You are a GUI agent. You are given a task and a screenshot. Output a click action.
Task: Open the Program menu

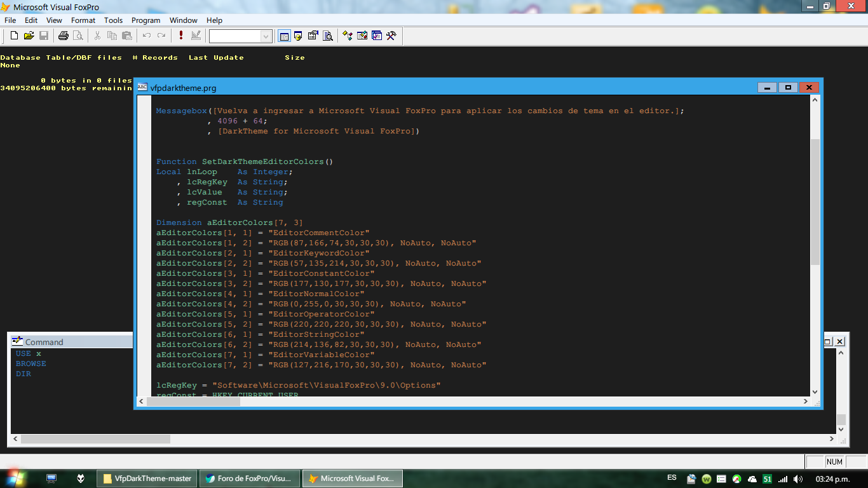(146, 20)
